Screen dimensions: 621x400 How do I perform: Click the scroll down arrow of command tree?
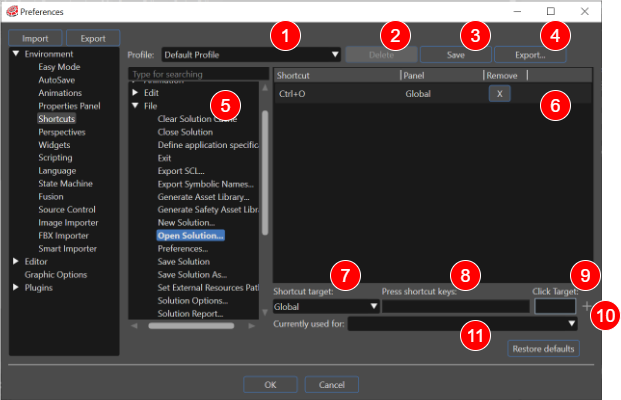point(265,312)
